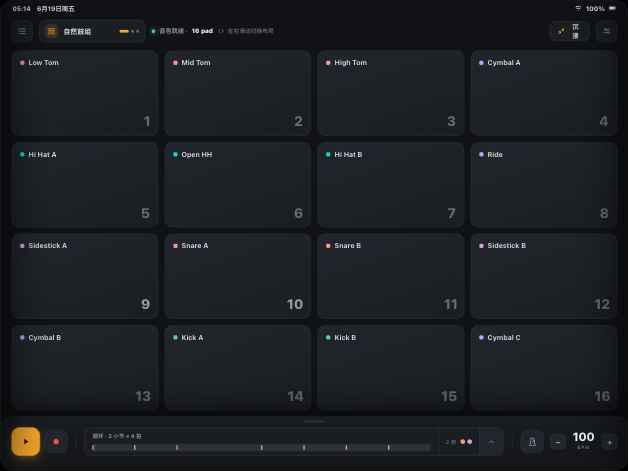Tap the Cymbal C pad 16

543,368
